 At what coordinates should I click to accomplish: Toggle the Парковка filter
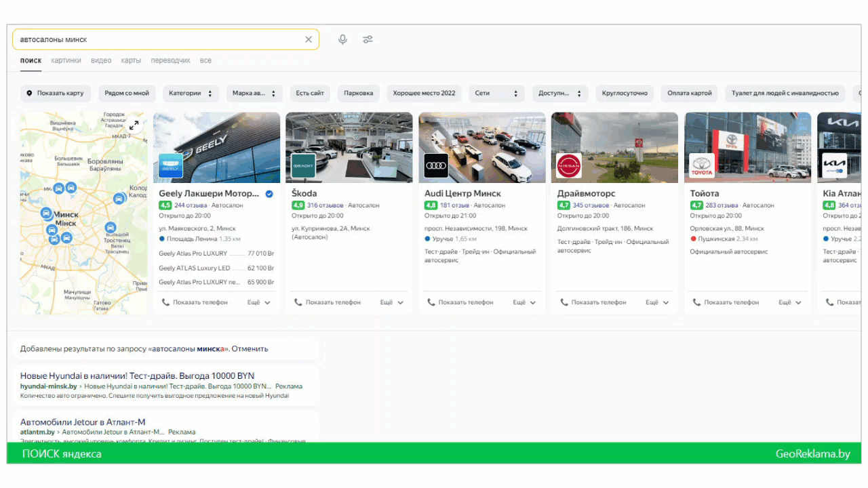(359, 94)
